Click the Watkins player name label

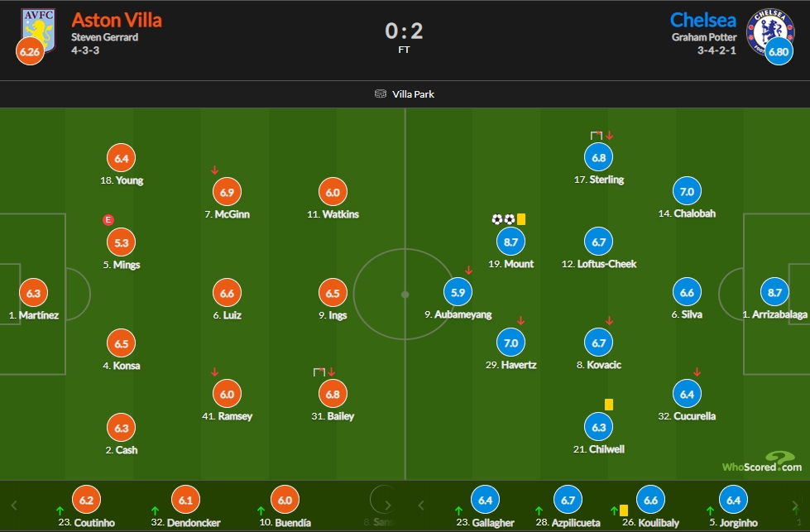click(333, 214)
